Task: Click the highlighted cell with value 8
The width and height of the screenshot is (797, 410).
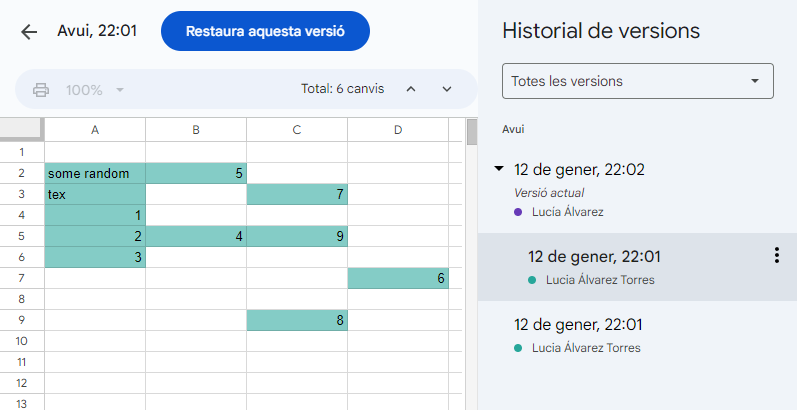Action: [x=297, y=320]
